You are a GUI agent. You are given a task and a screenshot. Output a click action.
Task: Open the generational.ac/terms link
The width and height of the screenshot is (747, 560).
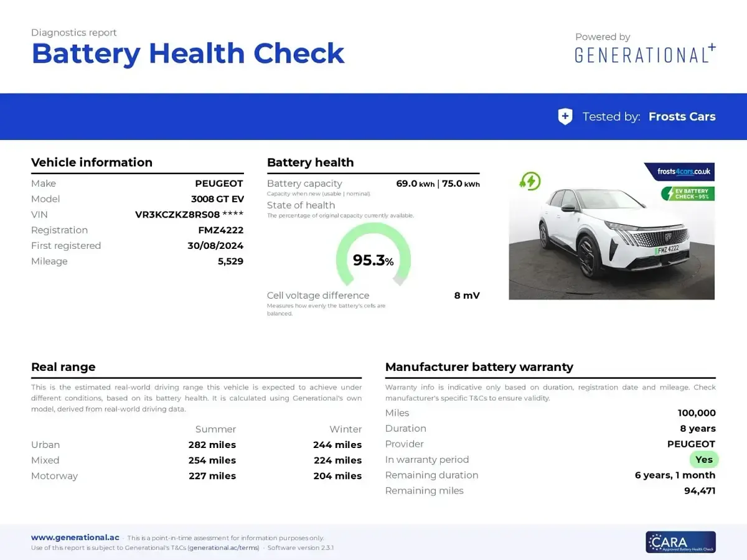click(223, 548)
